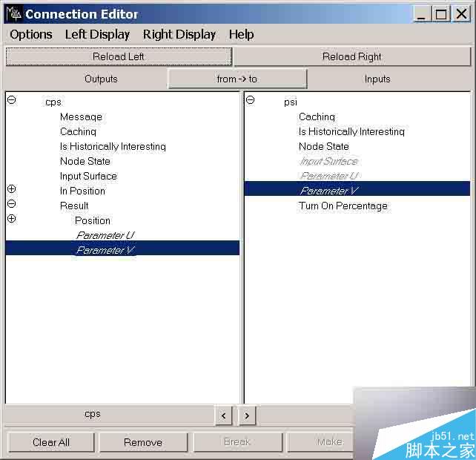Image resolution: width=476 pixels, height=460 pixels.
Task: Click the right arrow navigation button
Action: [x=247, y=415]
